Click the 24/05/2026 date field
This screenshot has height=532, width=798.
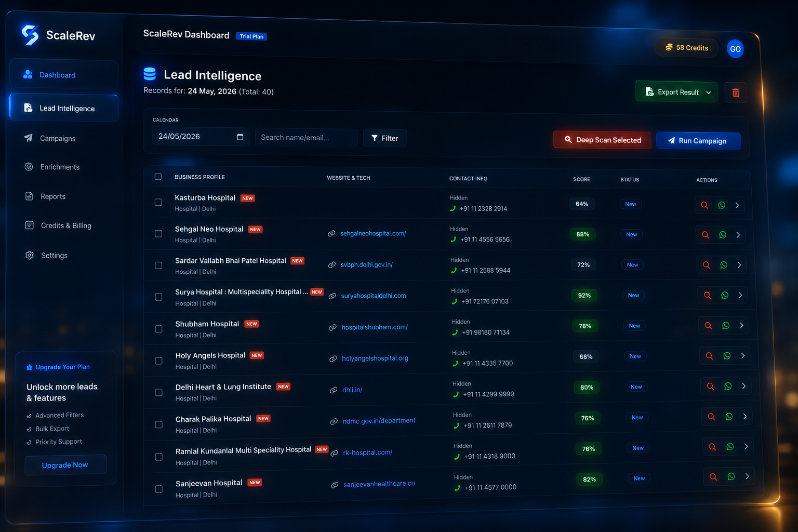[x=201, y=137]
